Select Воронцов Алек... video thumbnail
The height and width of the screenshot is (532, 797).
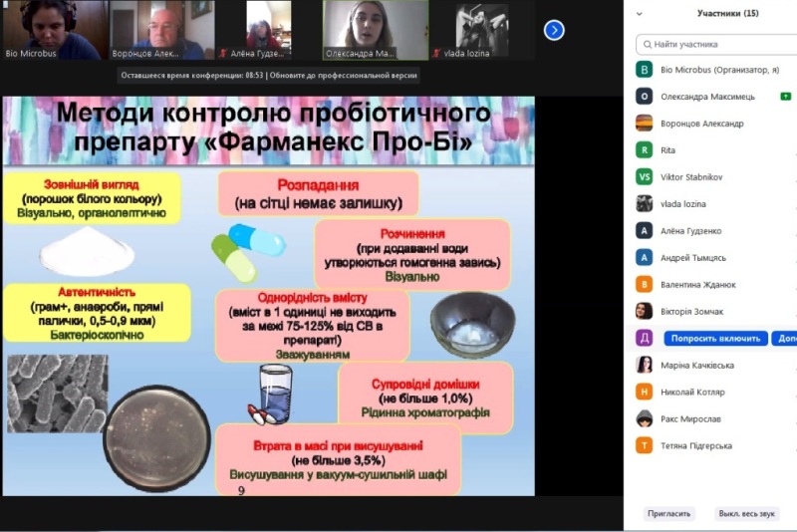(161, 30)
